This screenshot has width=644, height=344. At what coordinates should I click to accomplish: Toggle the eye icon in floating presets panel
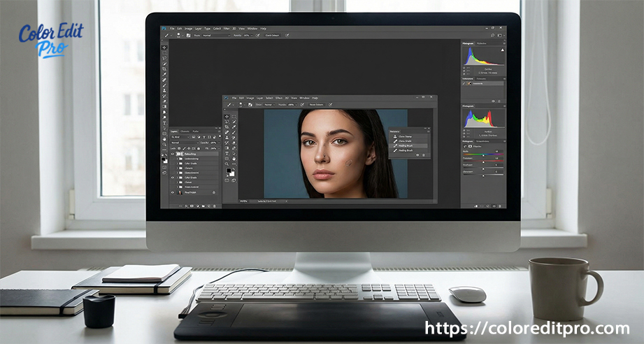coord(417,155)
